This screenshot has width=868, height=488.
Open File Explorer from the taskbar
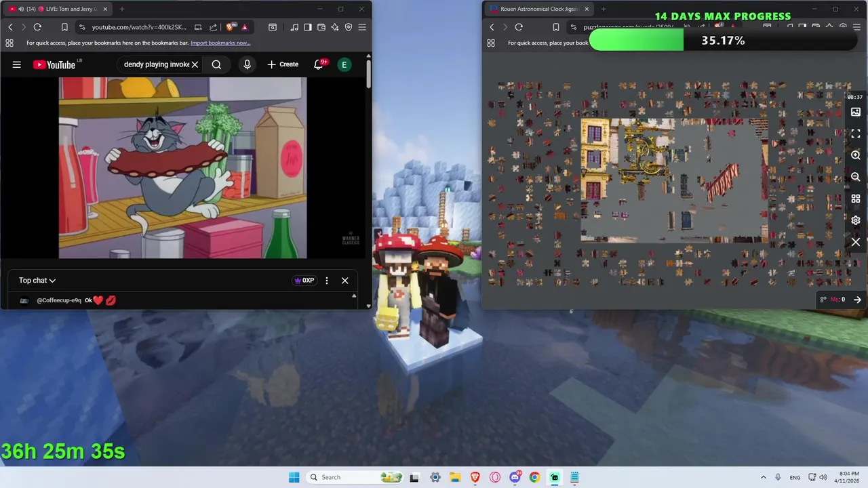tap(455, 477)
